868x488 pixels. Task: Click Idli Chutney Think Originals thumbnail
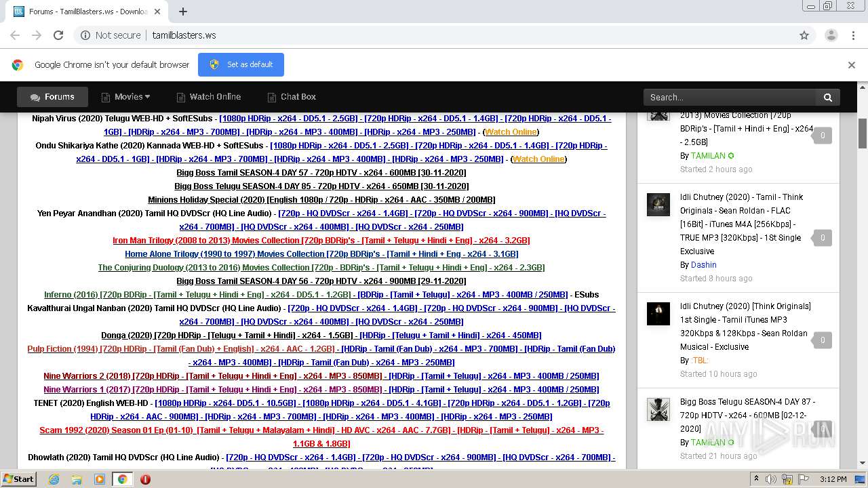[x=658, y=314]
